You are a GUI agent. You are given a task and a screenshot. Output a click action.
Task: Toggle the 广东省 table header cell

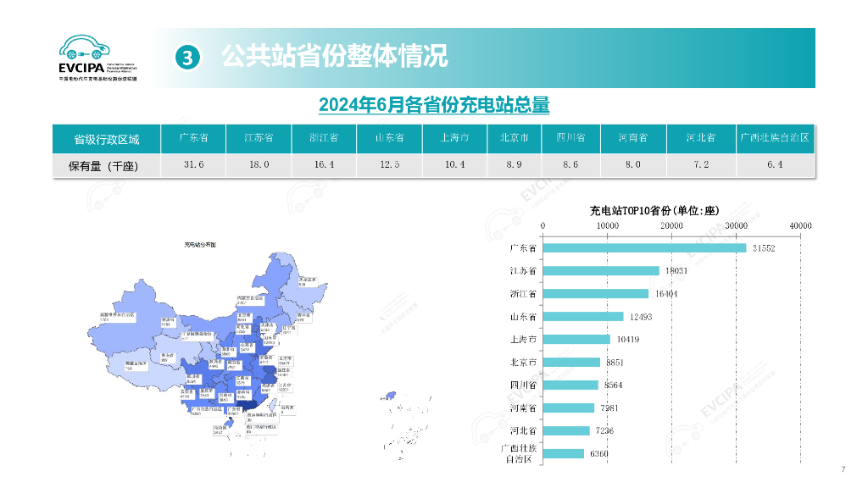[x=192, y=138]
